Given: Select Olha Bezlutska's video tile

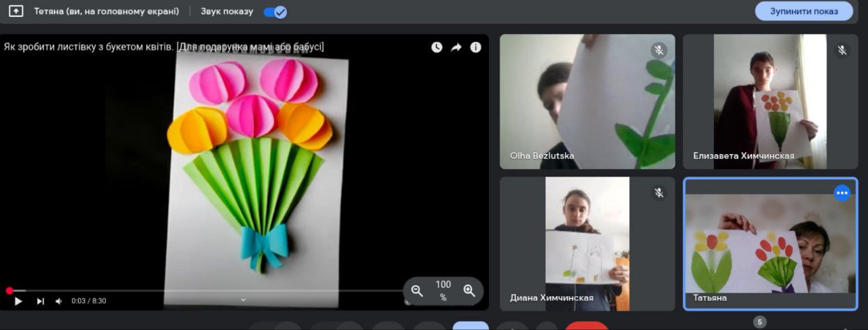Looking at the screenshot, I should [587, 101].
